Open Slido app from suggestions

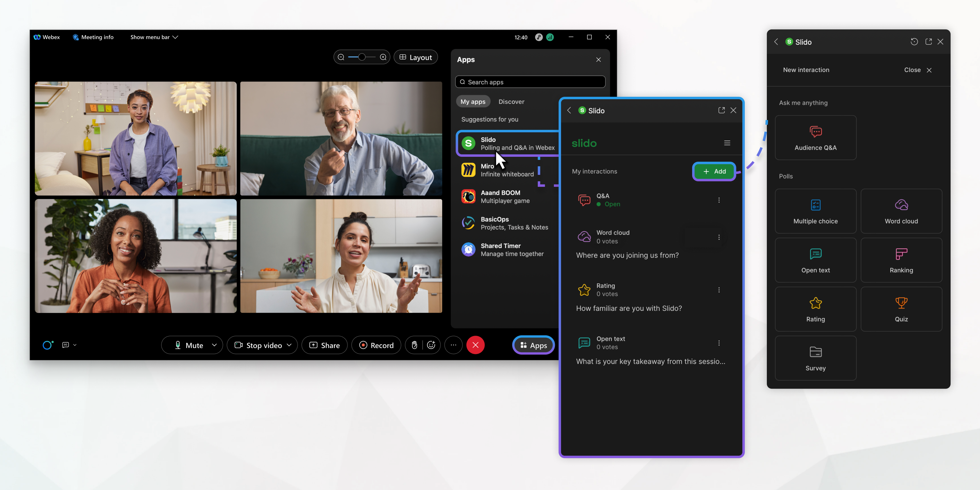(x=508, y=143)
